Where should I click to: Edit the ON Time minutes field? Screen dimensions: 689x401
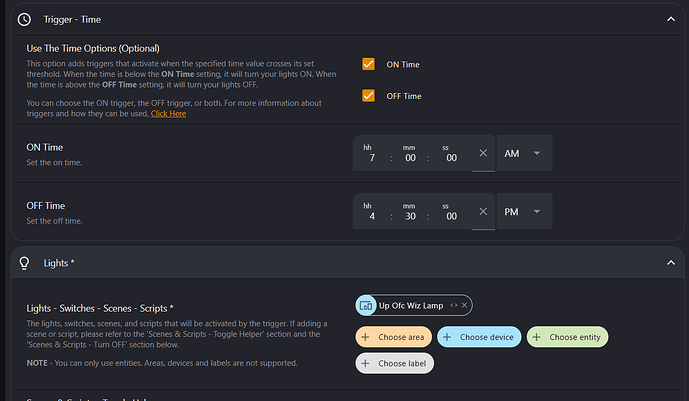coord(410,158)
